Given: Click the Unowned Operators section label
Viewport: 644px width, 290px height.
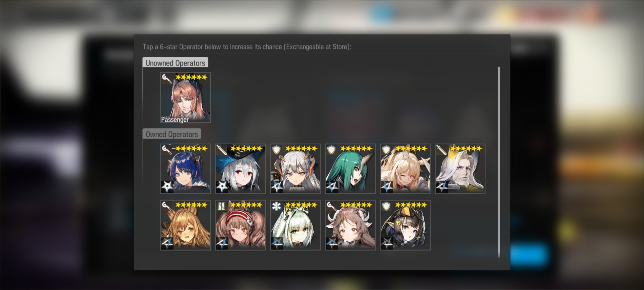Looking at the screenshot, I should [x=175, y=63].
